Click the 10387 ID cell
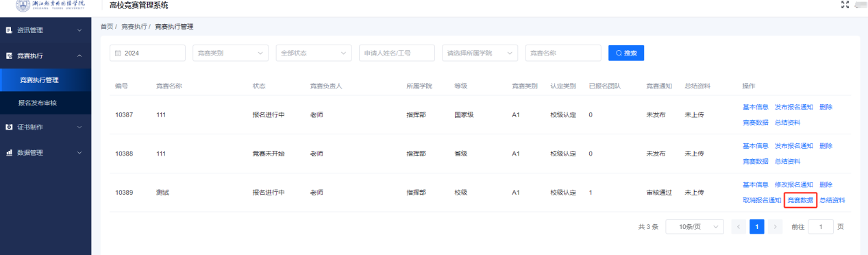The height and width of the screenshot is (255, 868). (124, 114)
